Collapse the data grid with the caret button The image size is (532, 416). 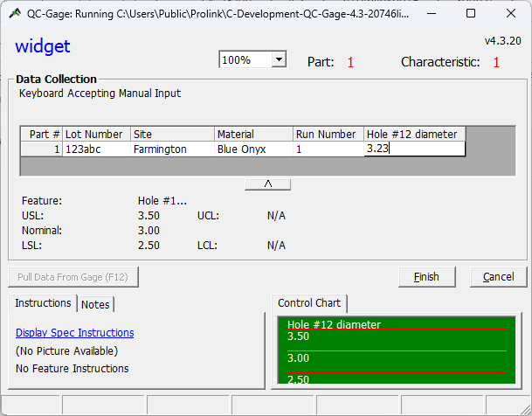point(267,184)
